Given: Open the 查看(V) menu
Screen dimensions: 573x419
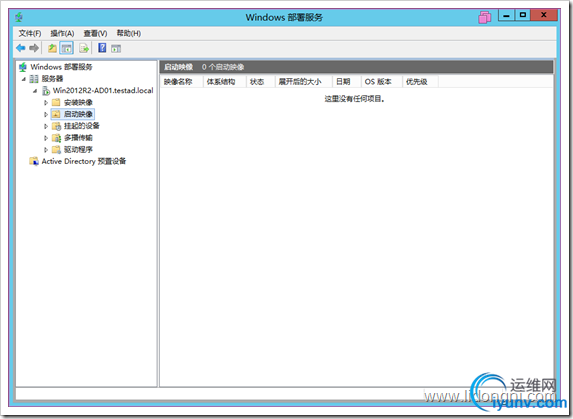Looking at the screenshot, I should 95,33.
